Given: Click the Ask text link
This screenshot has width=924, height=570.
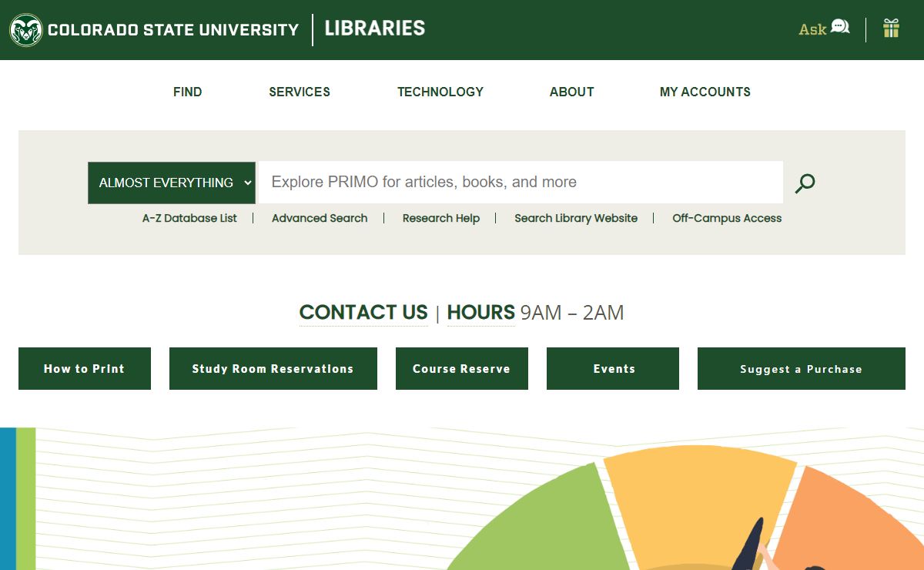Looking at the screenshot, I should click(x=812, y=29).
